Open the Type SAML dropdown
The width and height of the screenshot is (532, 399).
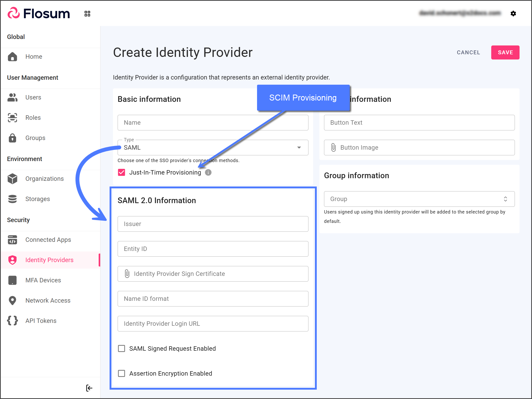pos(213,148)
